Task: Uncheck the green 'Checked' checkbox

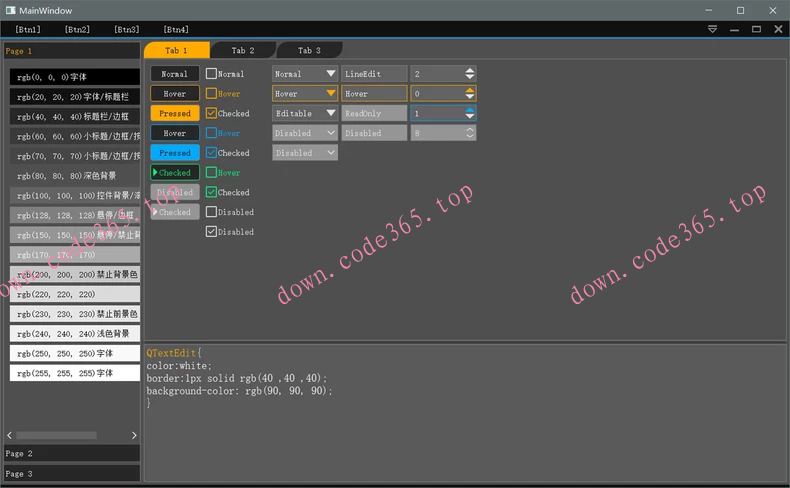Action: pos(211,192)
